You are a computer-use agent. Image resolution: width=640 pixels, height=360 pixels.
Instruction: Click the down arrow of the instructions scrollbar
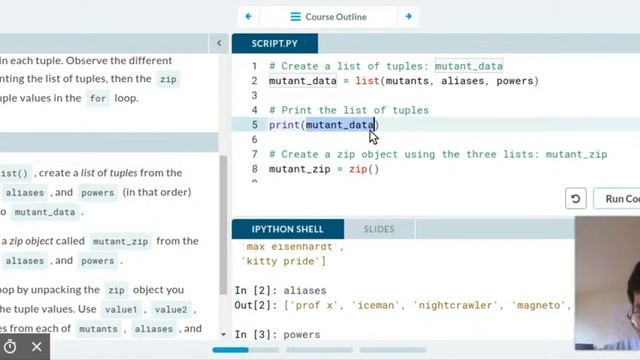[223, 334]
